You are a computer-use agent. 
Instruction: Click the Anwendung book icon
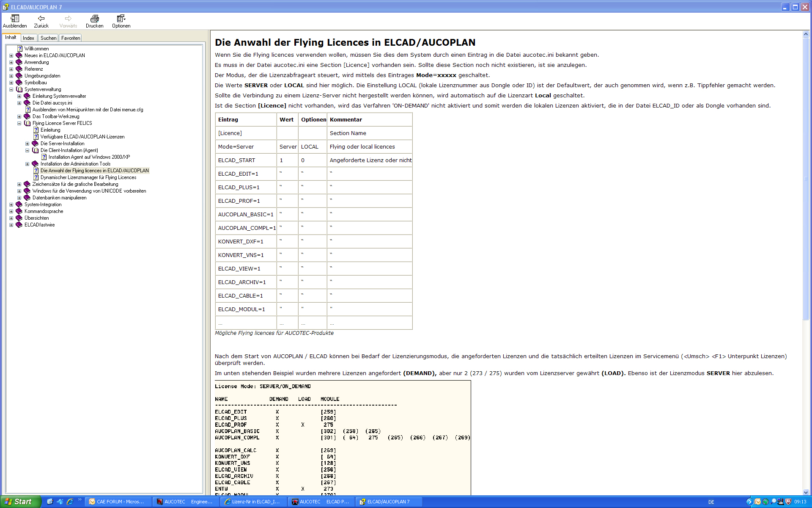tap(19, 62)
